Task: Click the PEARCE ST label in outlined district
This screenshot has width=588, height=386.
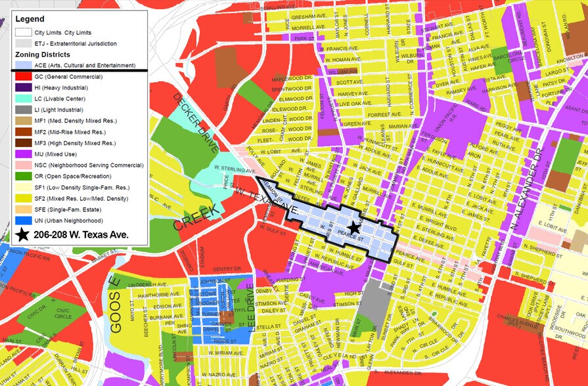Action: pos(351,231)
